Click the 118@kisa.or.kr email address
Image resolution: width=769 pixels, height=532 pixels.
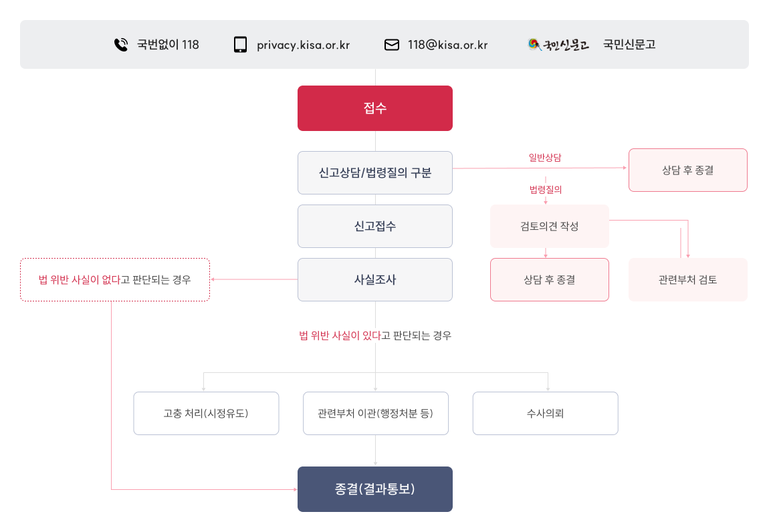point(447,45)
